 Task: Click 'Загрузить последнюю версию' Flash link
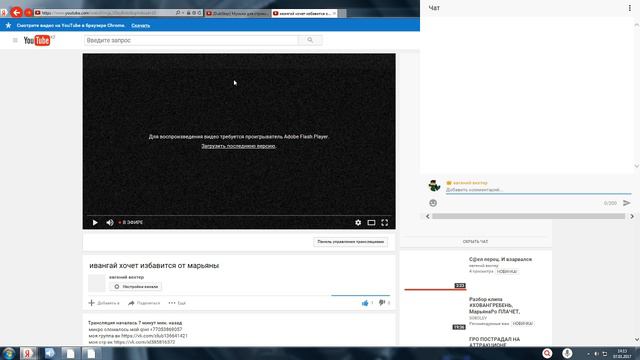coord(238,146)
